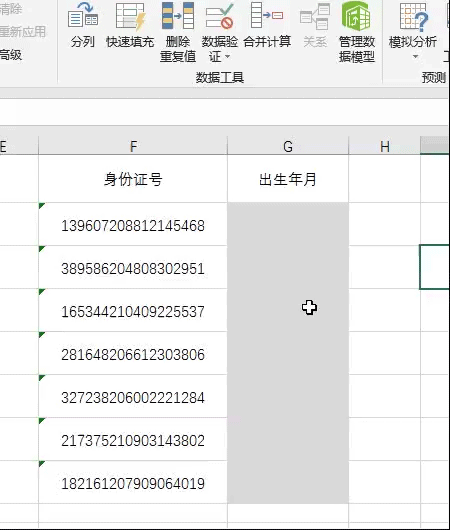Click the 重新应用 reapply button
Screen dimensions: 450x530
coord(22,32)
